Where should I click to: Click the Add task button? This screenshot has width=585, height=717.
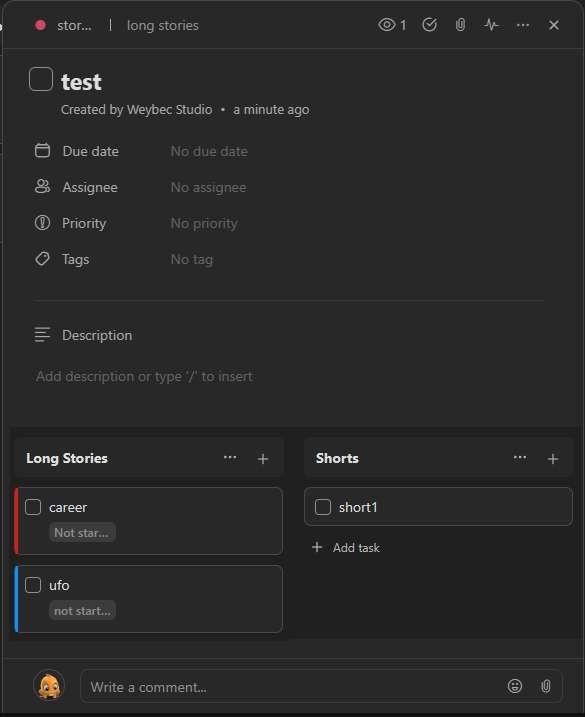pos(346,547)
